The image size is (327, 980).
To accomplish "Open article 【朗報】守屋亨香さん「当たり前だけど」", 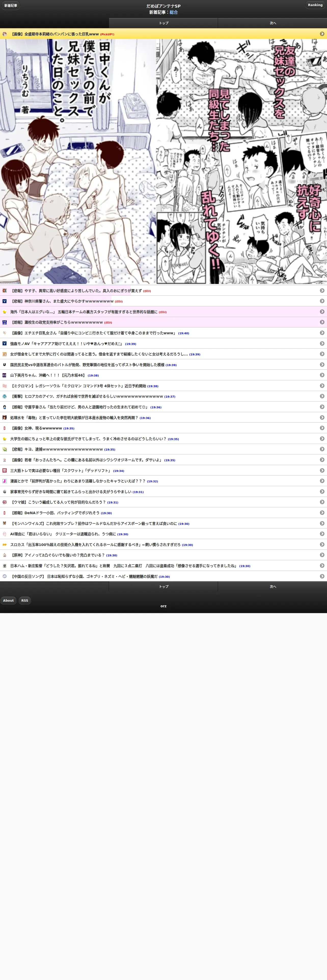I will coord(163,407).
